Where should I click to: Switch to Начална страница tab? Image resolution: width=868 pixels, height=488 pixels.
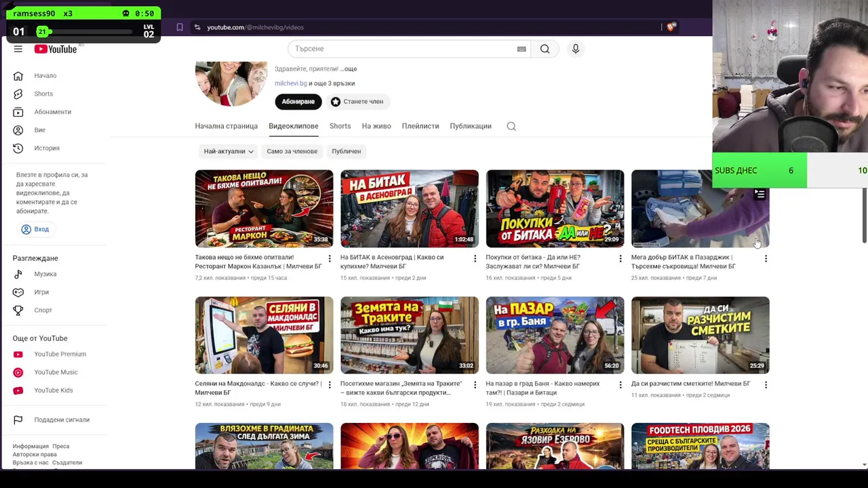[226, 126]
